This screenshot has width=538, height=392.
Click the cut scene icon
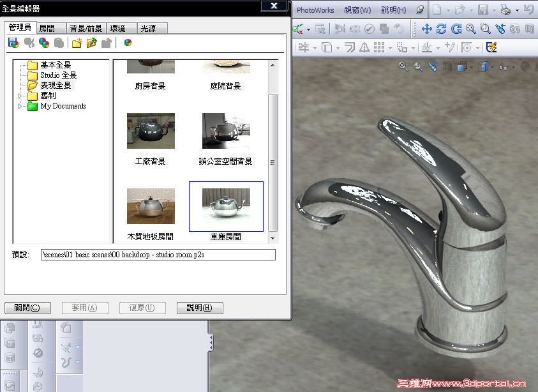(x=29, y=43)
